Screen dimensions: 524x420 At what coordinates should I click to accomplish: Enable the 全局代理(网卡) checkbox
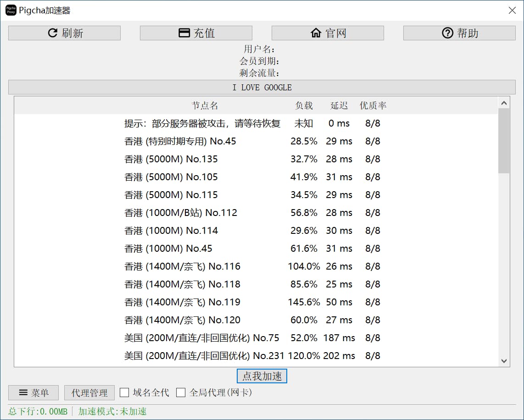coord(181,392)
